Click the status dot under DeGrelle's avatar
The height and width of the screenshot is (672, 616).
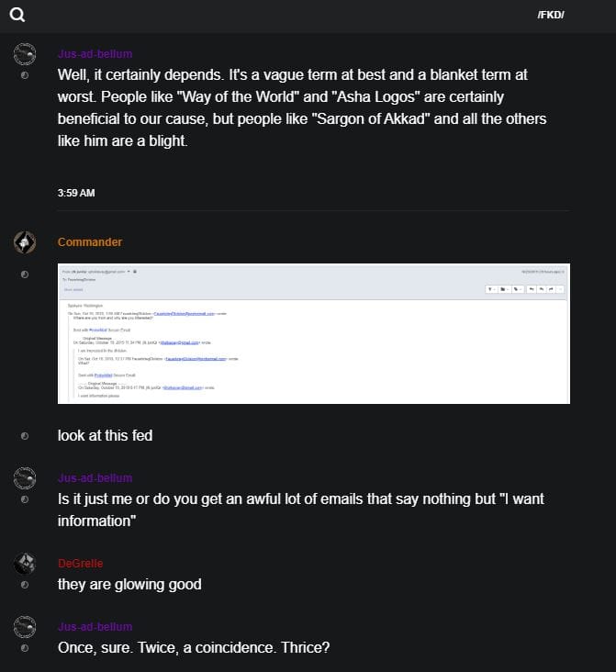click(x=25, y=585)
